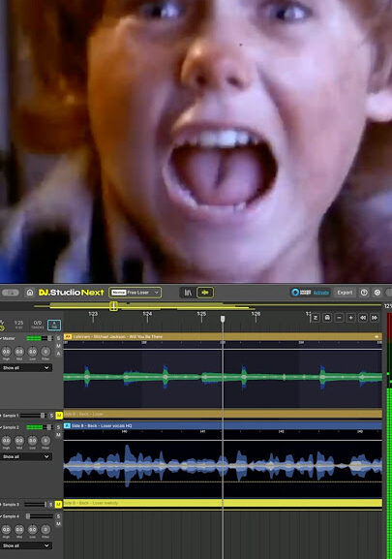
Task: Unmute Sample 3 with yellow M button
Action: (x=58, y=504)
